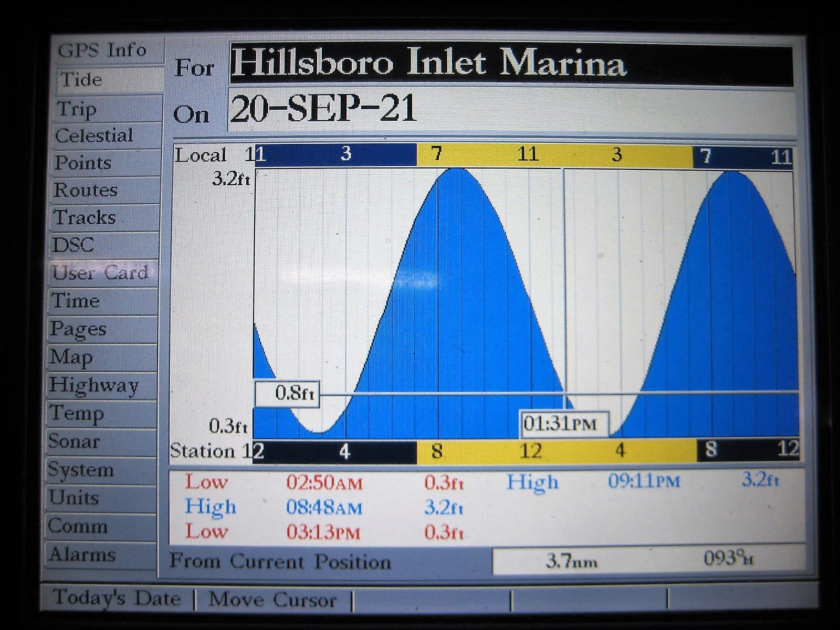Open the Time tab

103,301
